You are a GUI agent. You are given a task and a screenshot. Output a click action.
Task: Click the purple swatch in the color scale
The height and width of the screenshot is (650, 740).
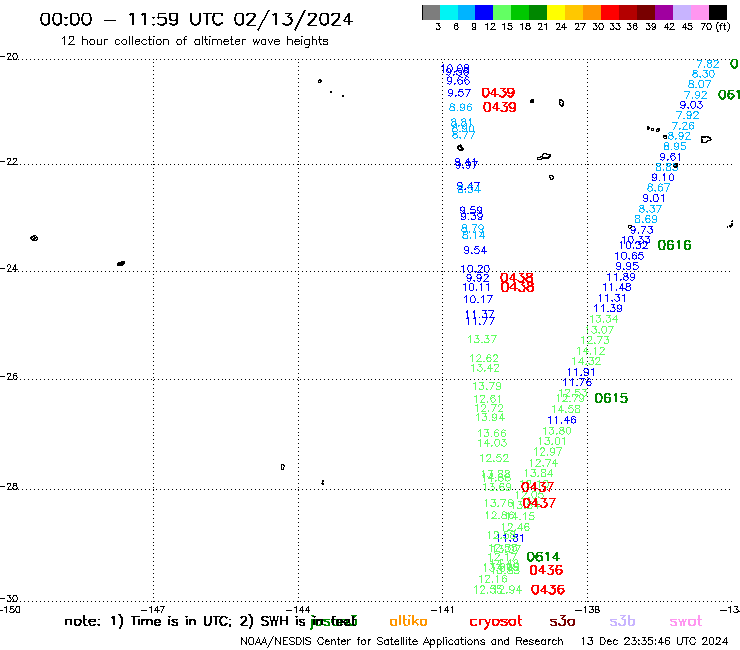point(663,12)
